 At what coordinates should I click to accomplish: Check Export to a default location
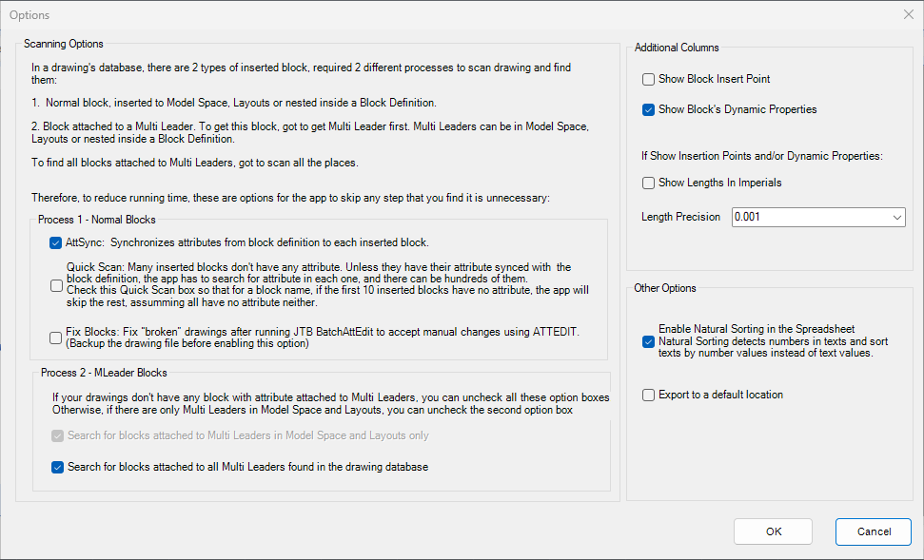648,396
